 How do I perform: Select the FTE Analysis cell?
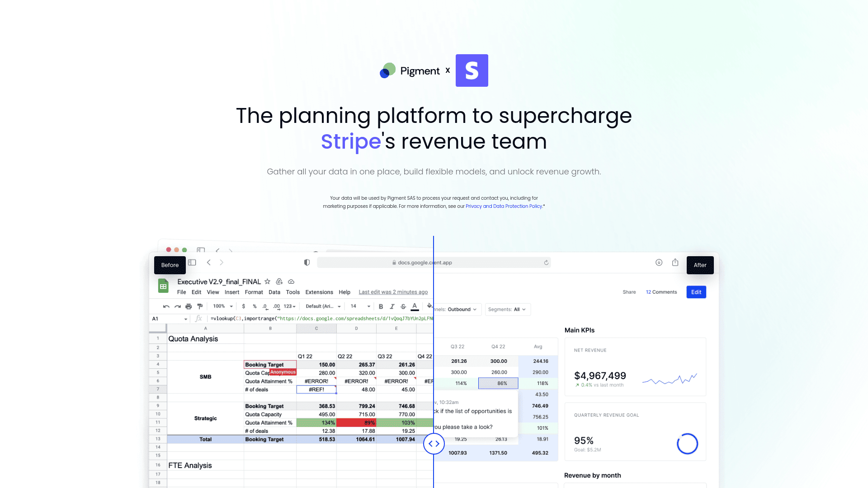point(205,465)
